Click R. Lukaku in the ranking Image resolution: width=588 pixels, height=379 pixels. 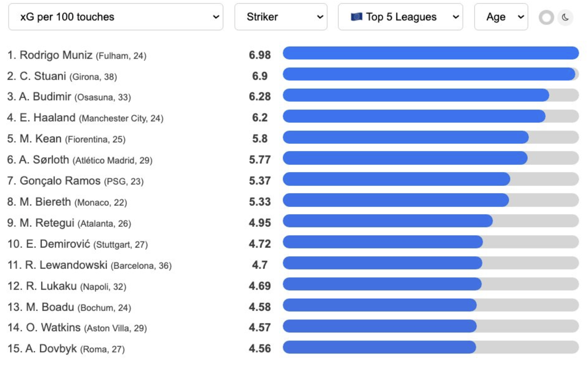[51, 286]
